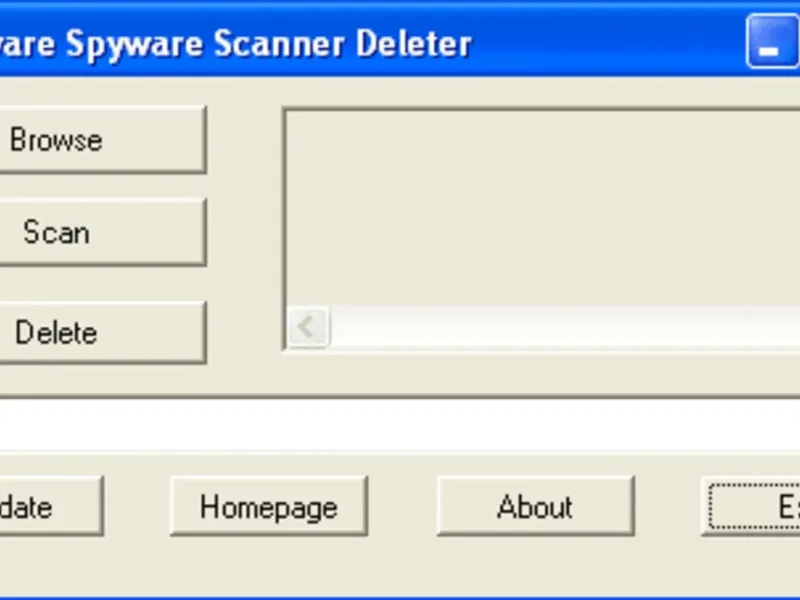Show the About dialog
Image resolution: width=800 pixels, height=600 pixels.
point(536,506)
